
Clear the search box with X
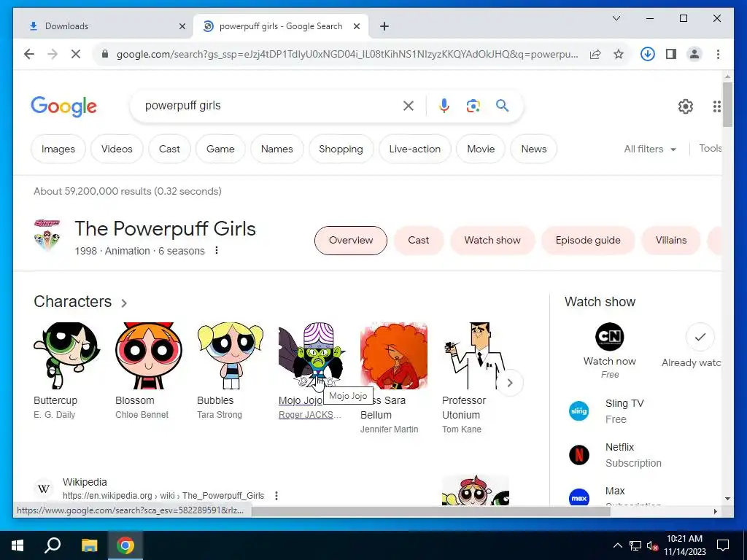click(409, 106)
